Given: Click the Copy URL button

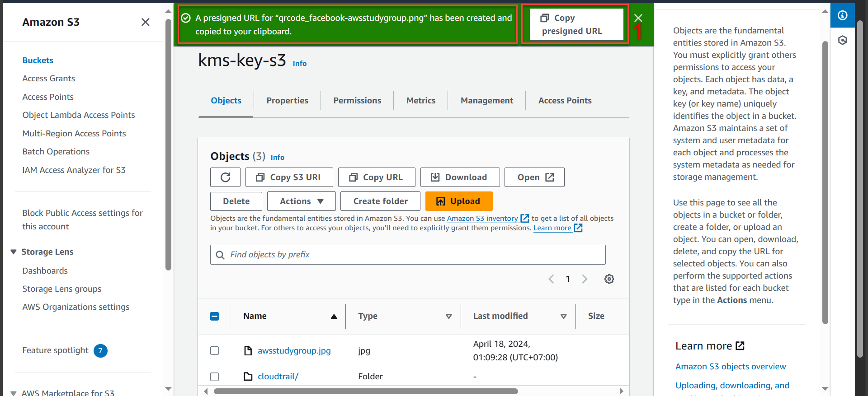Looking at the screenshot, I should click(377, 177).
